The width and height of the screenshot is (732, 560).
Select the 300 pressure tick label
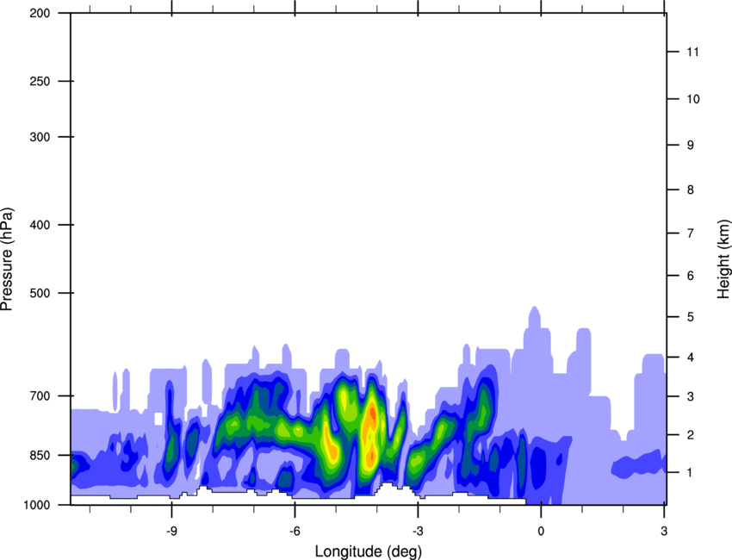coord(40,137)
